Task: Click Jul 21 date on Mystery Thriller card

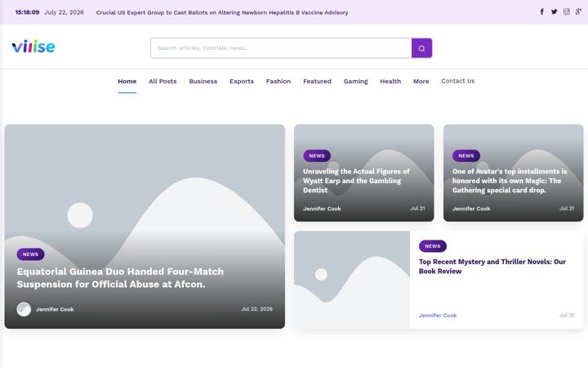Action: click(567, 315)
